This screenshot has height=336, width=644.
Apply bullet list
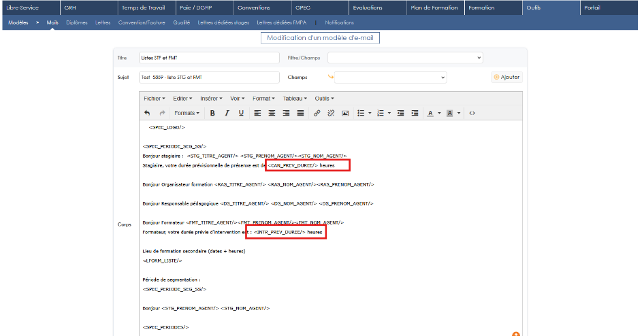pos(361,113)
